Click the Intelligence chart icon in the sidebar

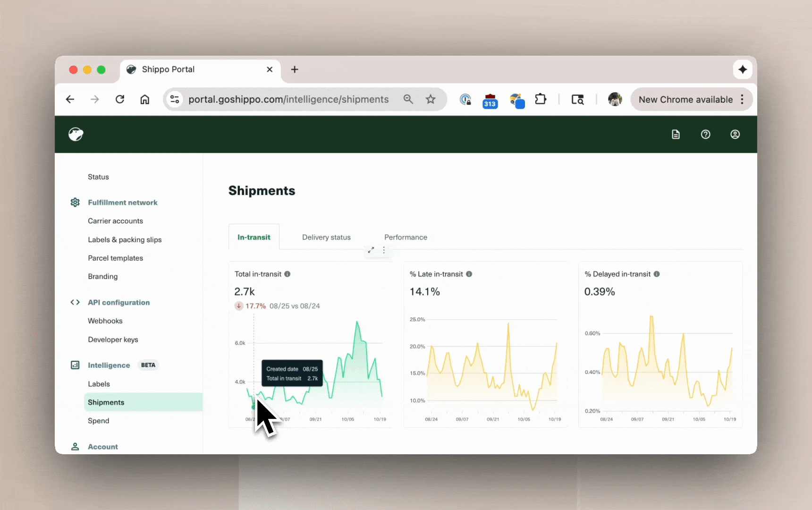click(75, 365)
